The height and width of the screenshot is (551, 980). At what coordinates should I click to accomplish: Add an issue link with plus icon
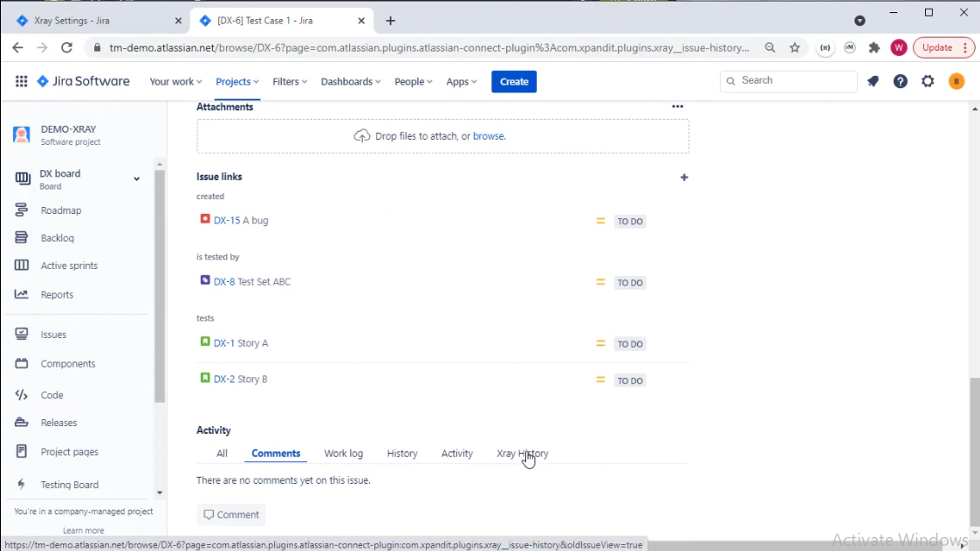tap(684, 177)
